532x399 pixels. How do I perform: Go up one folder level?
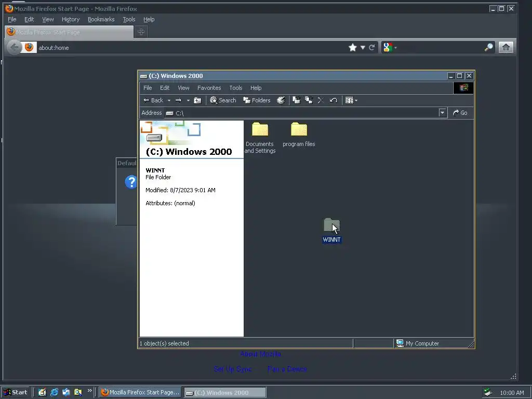pyautogui.click(x=197, y=100)
